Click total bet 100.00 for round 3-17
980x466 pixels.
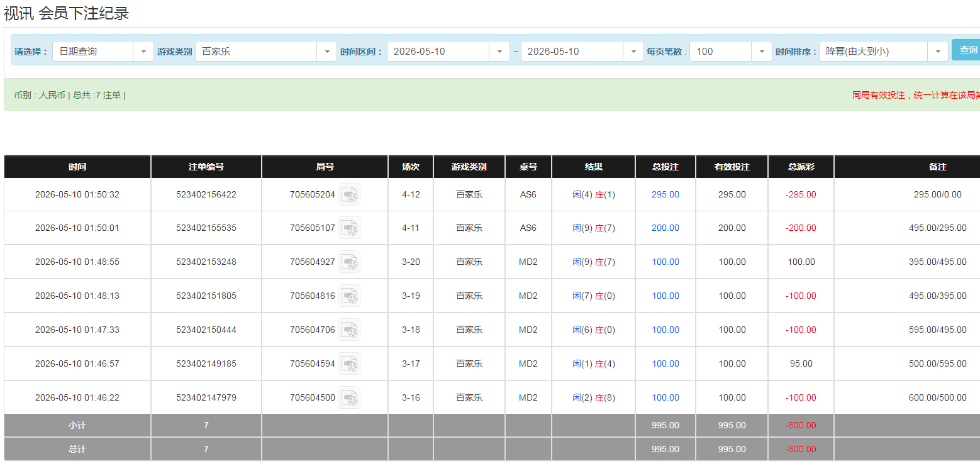point(665,364)
